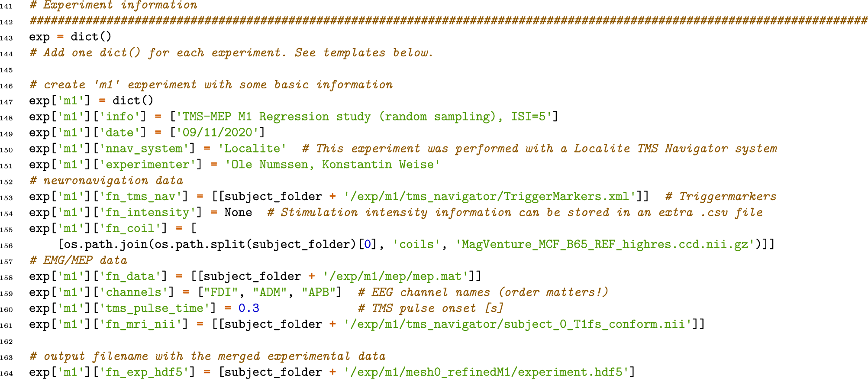The image size is (868, 379).
Task: Click comment about Localite TMS Navigator system
Action: point(539,149)
